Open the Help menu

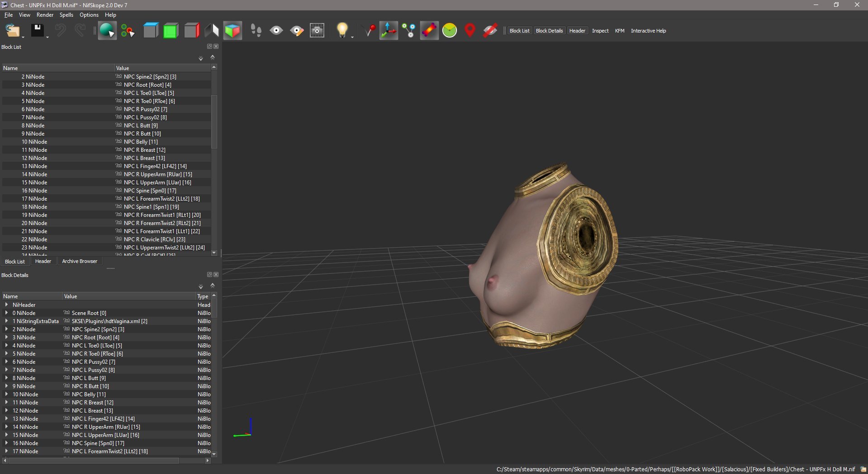[x=110, y=15]
